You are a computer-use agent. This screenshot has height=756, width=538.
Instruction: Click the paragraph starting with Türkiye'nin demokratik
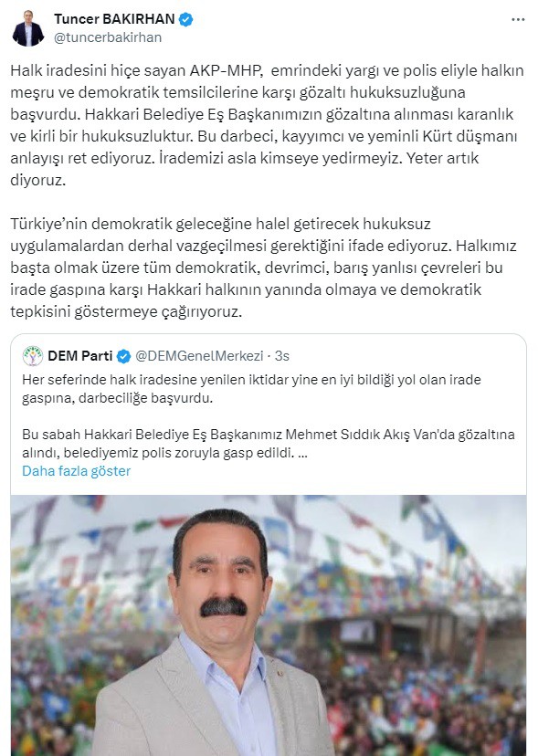pyautogui.click(x=263, y=268)
